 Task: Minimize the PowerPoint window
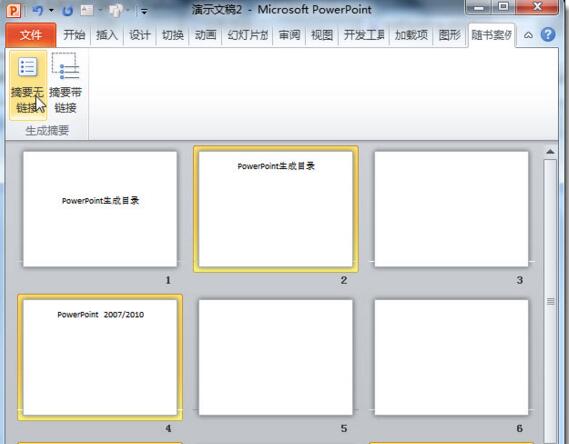pos(479,7)
